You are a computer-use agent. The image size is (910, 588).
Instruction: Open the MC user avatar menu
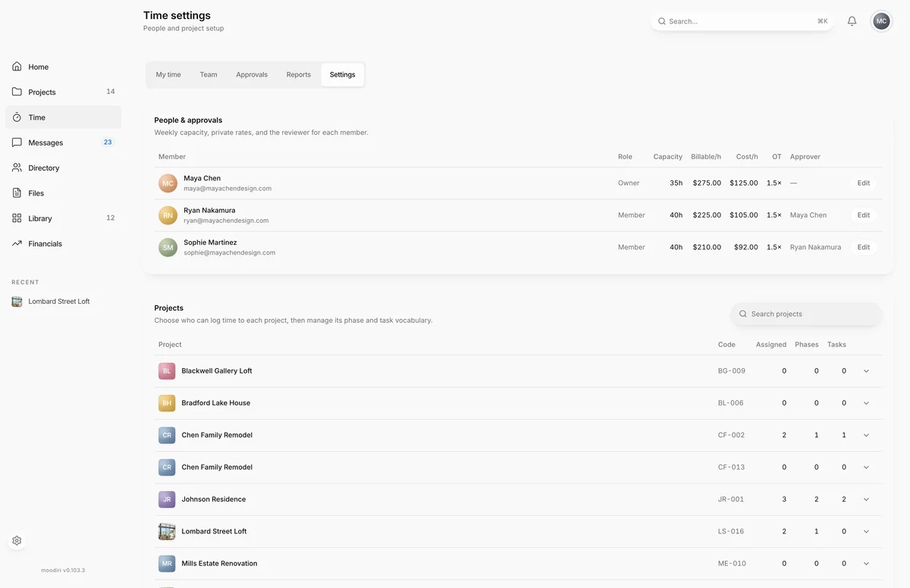pos(881,21)
